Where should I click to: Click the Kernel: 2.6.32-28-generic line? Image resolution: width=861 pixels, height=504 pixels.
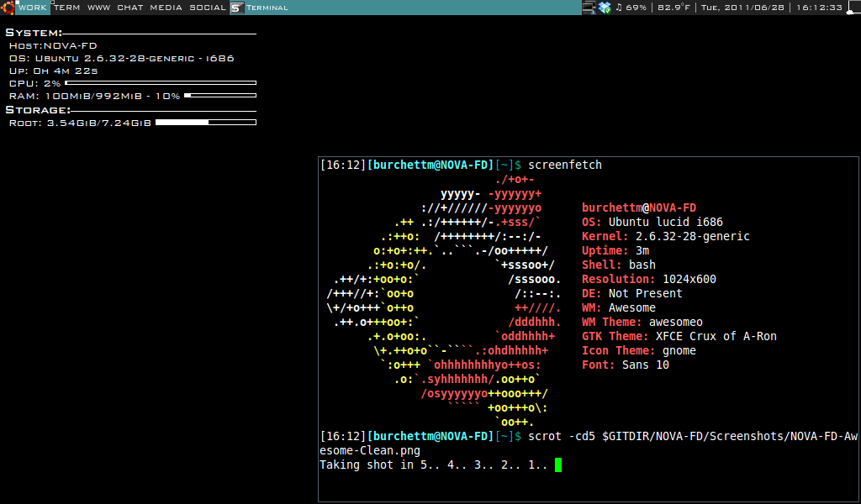[x=666, y=236]
